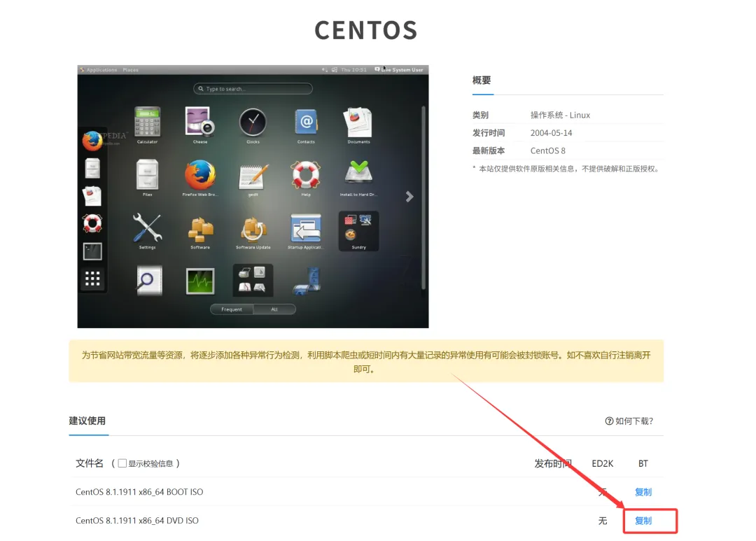Click the CENTOS page title
Image resolution: width=756 pixels, height=541 pixels.
pos(366,30)
